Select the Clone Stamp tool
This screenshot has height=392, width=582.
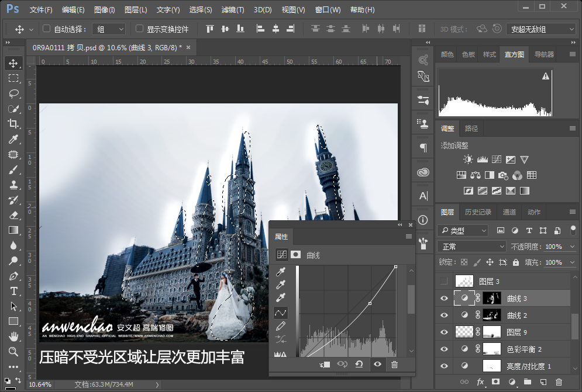click(x=13, y=185)
